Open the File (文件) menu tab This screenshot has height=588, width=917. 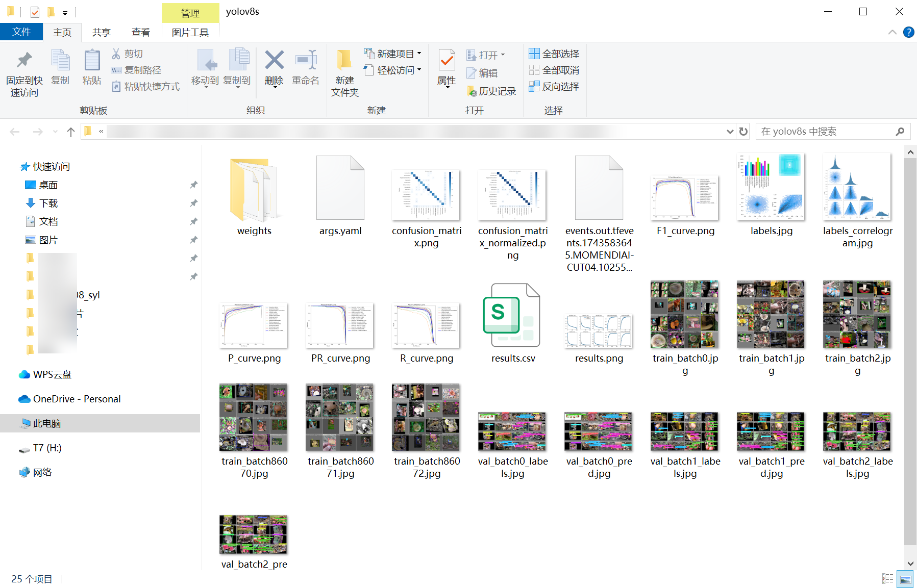point(21,32)
